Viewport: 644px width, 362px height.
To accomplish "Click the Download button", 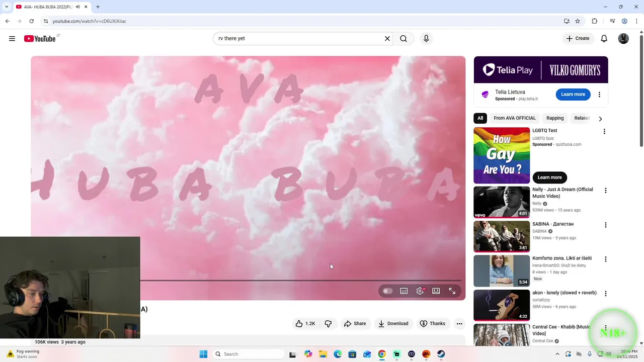I will point(393,324).
